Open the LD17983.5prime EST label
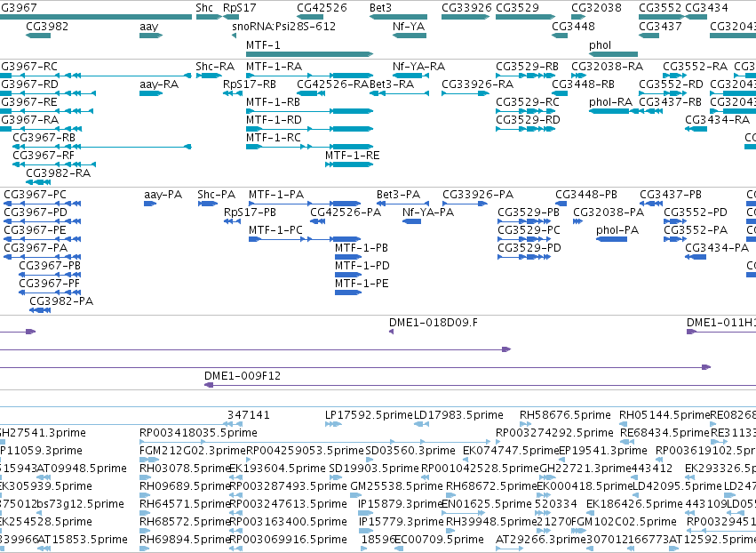The height and width of the screenshot is (553, 756). click(x=459, y=415)
